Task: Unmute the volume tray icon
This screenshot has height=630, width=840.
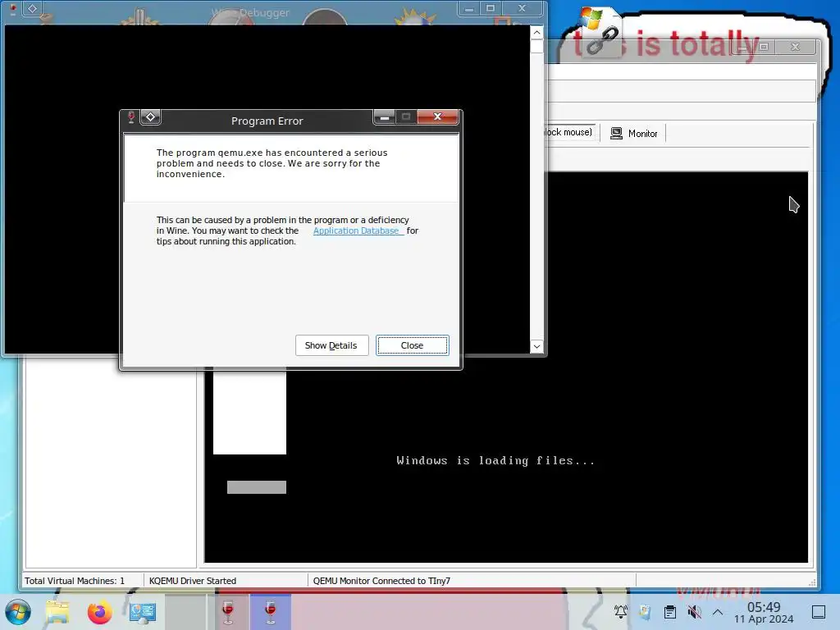Action: pos(694,612)
